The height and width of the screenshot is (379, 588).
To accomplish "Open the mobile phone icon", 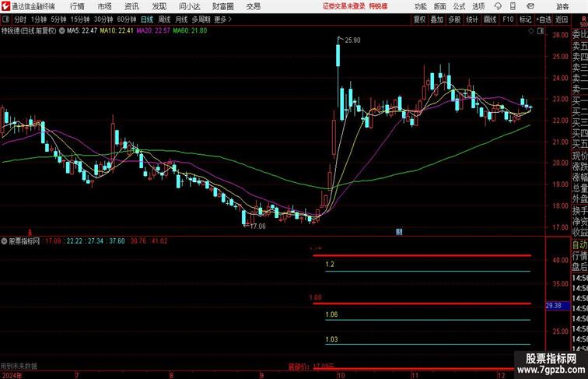I will (513, 6).
